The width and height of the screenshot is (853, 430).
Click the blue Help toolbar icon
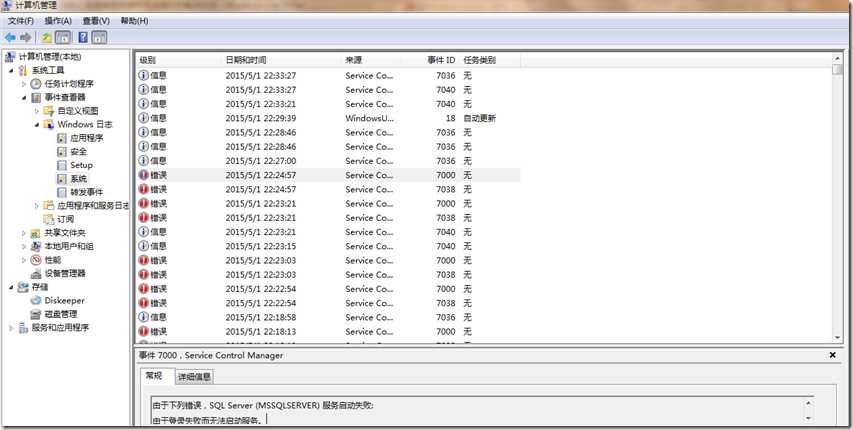tap(83, 38)
